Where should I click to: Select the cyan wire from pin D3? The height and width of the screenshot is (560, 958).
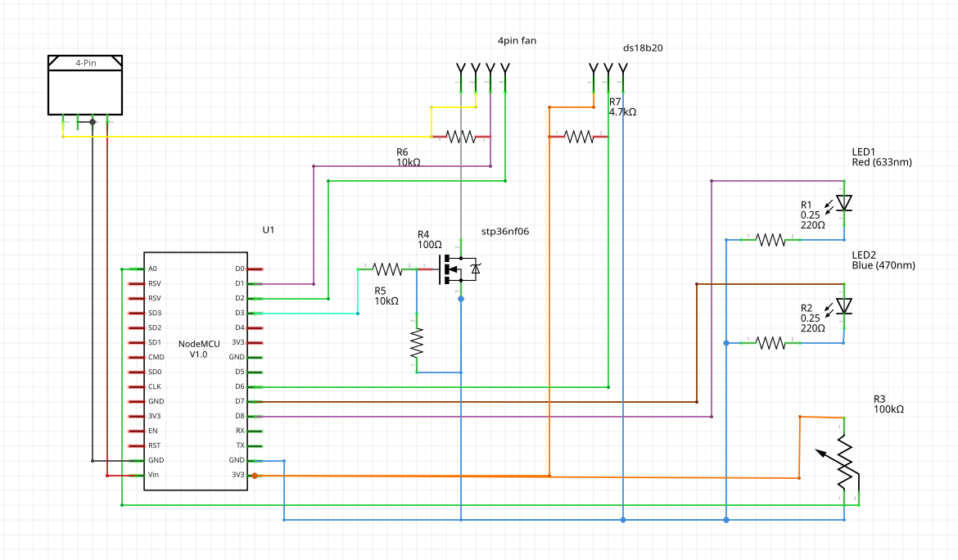(x=311, y=314)
